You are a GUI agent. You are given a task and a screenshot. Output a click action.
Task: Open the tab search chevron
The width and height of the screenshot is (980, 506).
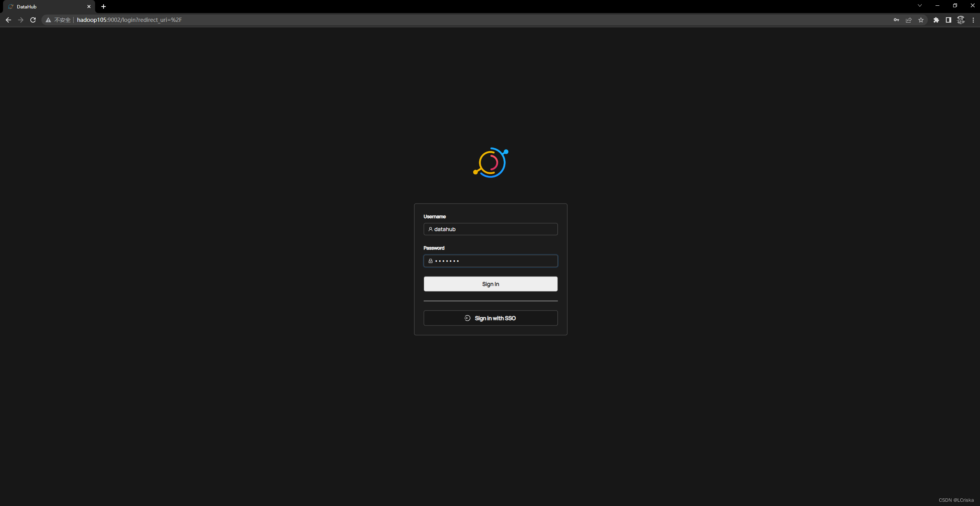919,5
